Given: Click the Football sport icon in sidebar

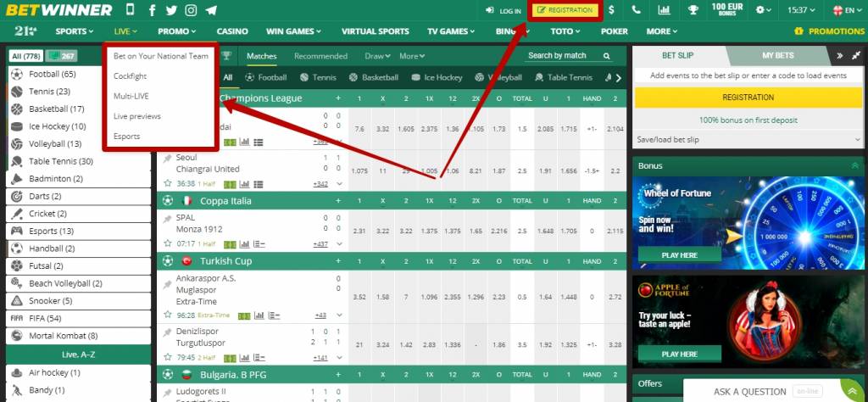Looking at the screenshot, I should tap(17, 74).
